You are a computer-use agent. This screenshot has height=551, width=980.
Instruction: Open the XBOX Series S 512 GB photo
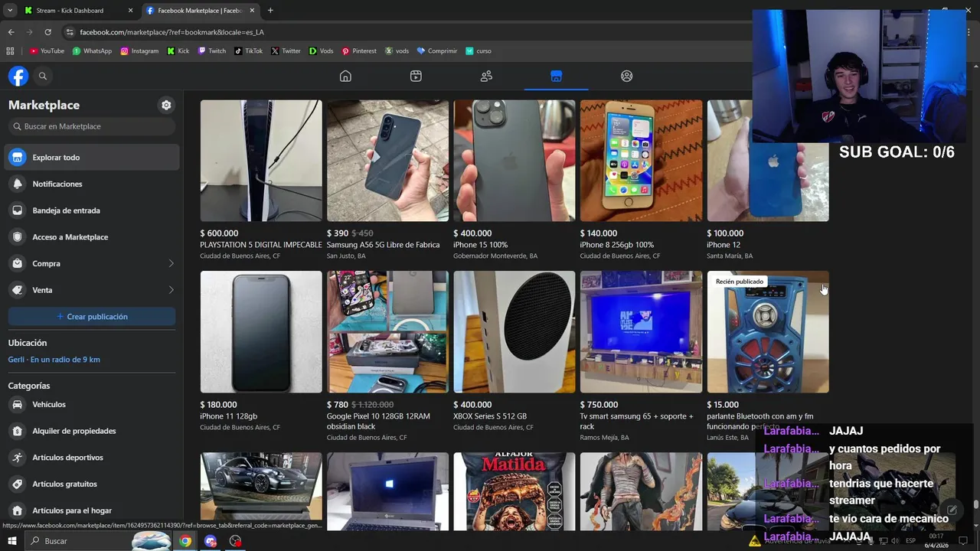[x=514, y=332]
